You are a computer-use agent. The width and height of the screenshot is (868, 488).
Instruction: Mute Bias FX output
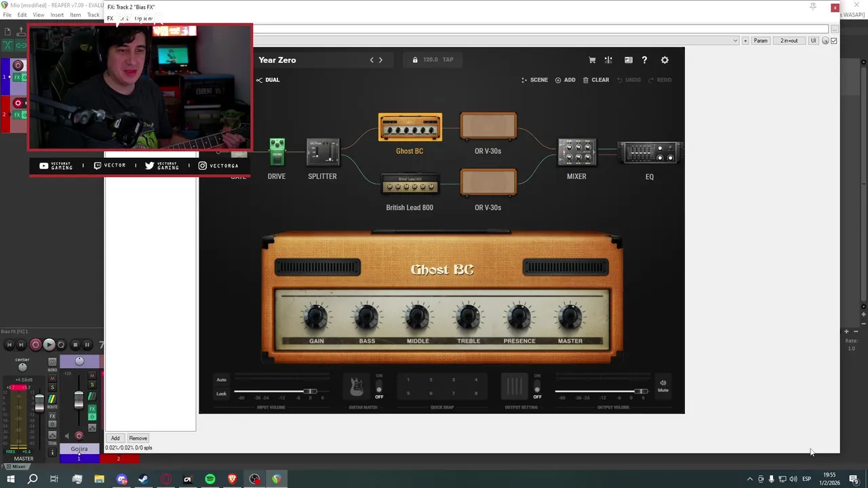click(x=663, y=385)
